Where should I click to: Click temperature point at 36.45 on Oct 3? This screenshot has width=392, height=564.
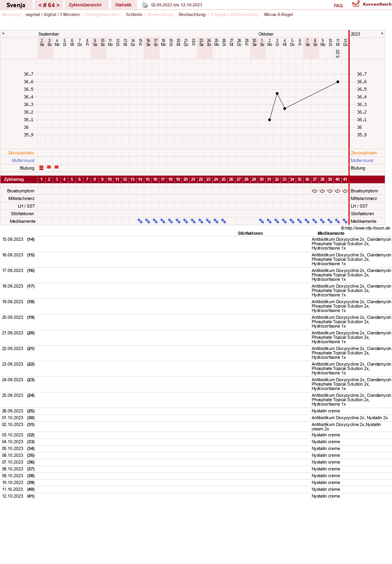pyautogui.click(x=277, y=93)
